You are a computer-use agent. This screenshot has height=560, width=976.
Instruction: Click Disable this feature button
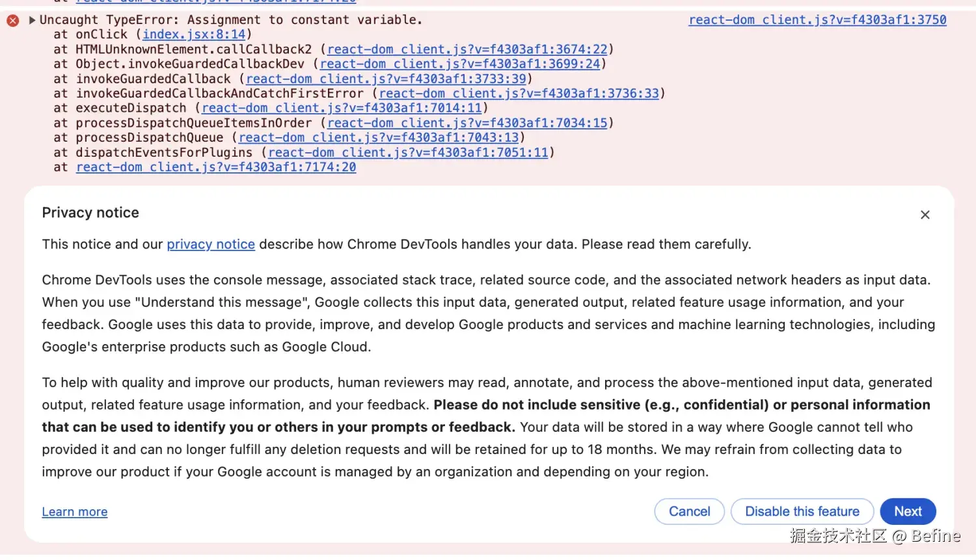click(x=802, y=512)
